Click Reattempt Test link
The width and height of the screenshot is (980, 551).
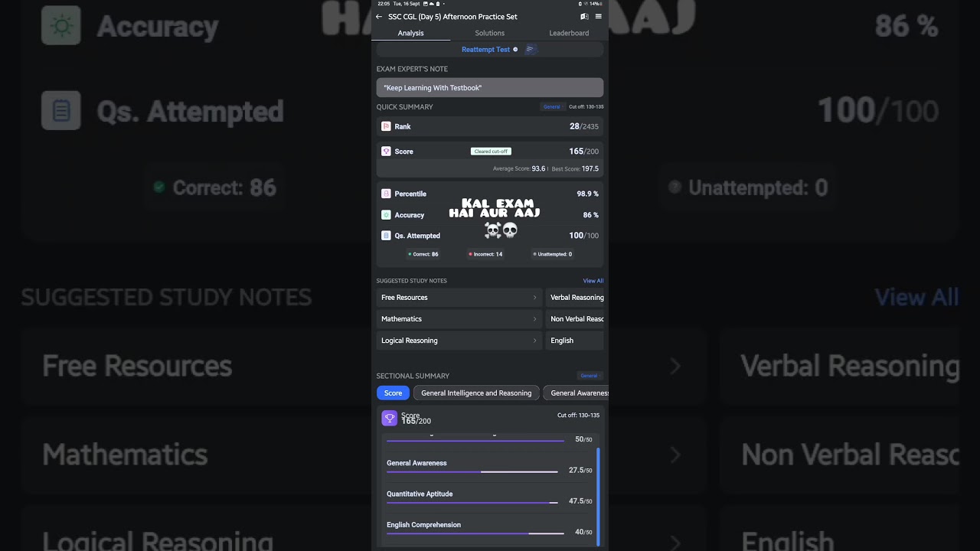tap(485, 50)
